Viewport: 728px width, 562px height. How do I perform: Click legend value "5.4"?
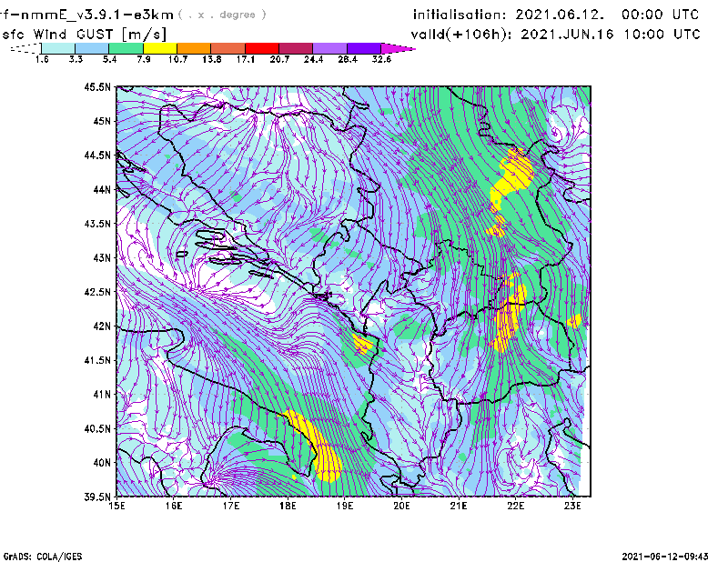click(x=109, y=59)
